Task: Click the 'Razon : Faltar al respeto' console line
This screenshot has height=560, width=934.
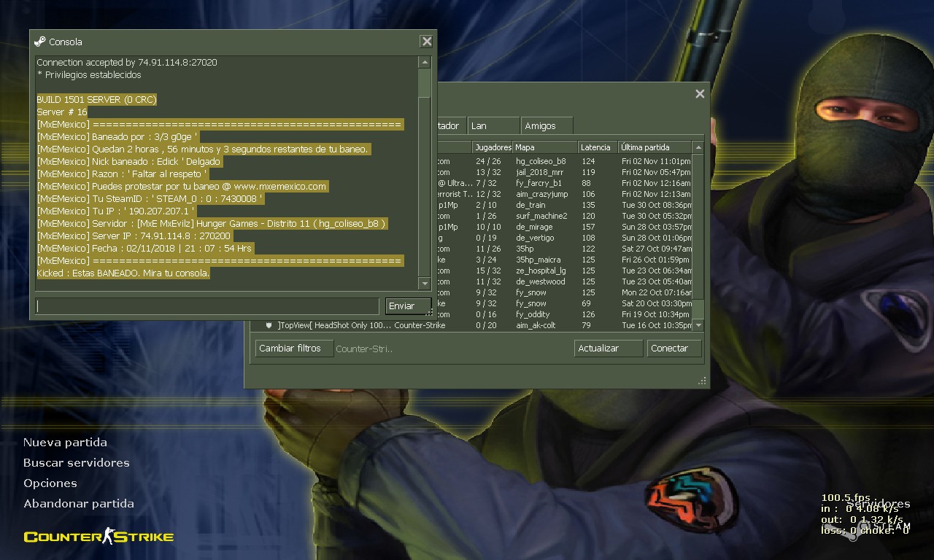Action: pos(123,174)
